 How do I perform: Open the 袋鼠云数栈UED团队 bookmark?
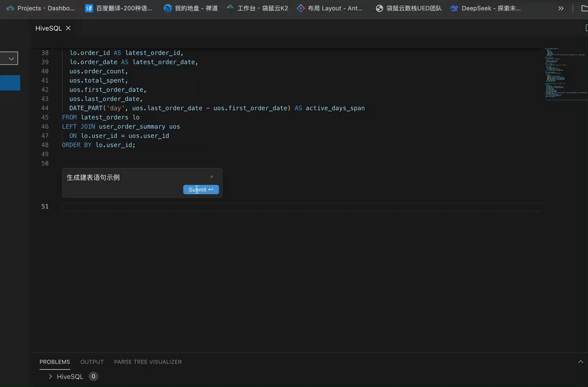point(409,8)
